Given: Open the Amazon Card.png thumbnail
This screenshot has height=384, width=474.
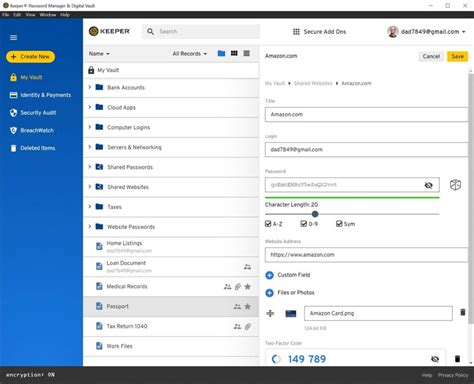Looking at the screenshot, I should click(291, 313).
